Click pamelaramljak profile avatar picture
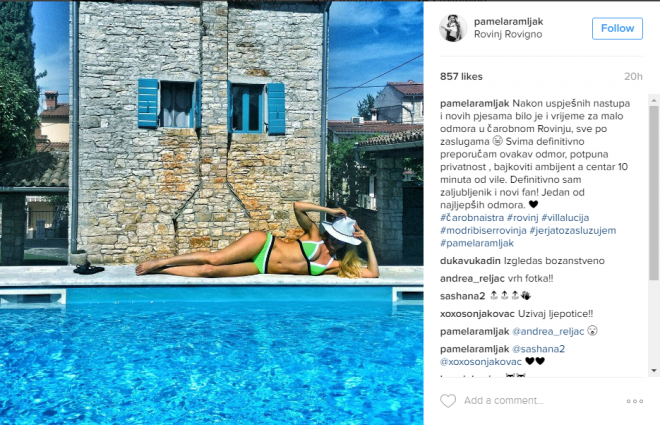This screenshot has height=425, width=660. tap(453, 28)
